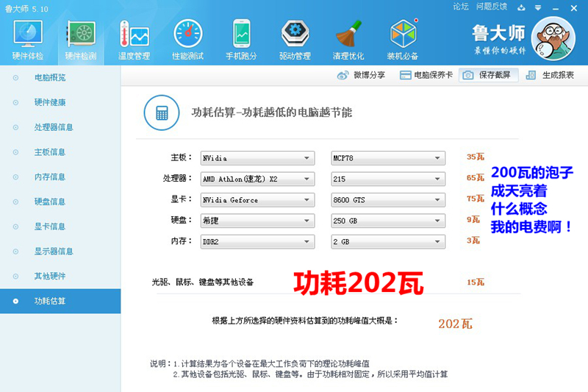Expand motherboard model dropdown showing MCP78
The width and height of the screenshot is (588, 392).
(x=388, y=158)
